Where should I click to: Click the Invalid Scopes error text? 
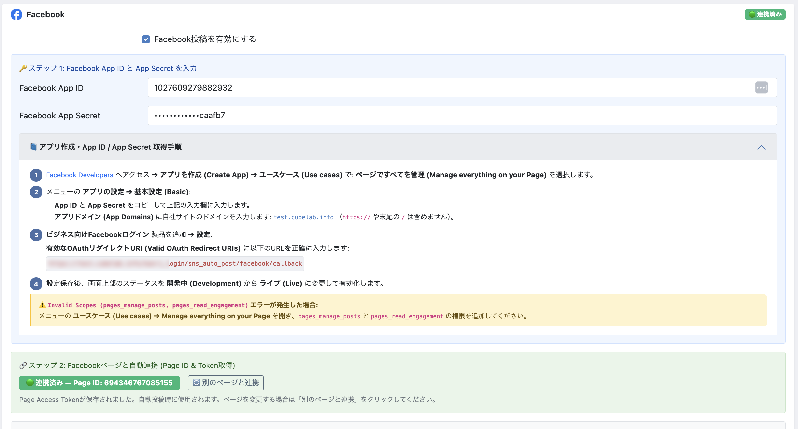(x=148, y=305)
